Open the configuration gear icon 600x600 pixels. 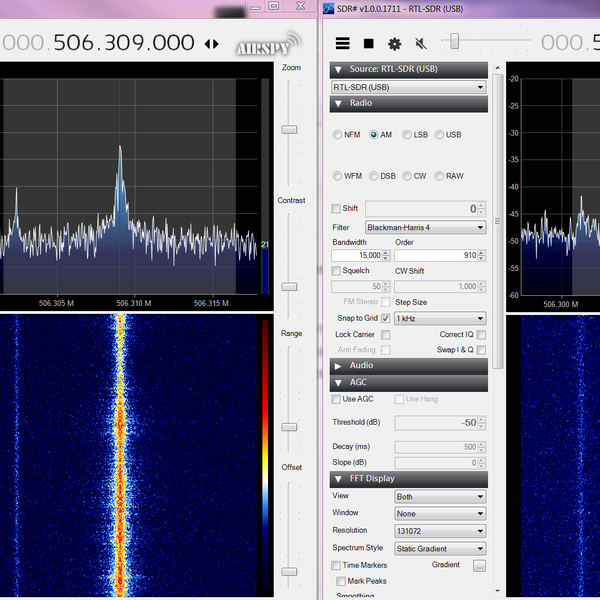click(395, 44)
